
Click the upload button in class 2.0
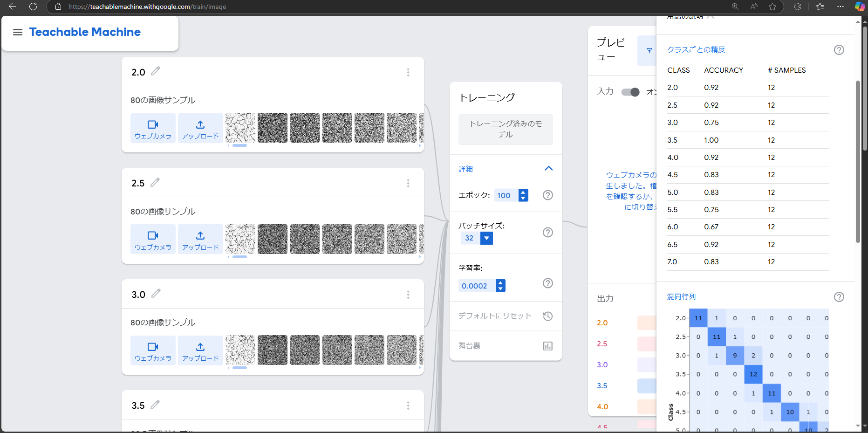point(200,128)
